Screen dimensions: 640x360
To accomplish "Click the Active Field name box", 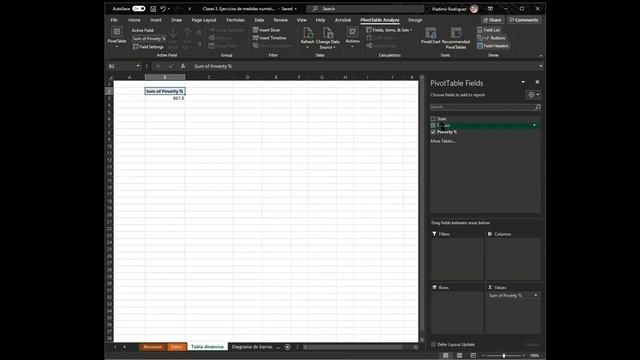I will coord(149,38).
